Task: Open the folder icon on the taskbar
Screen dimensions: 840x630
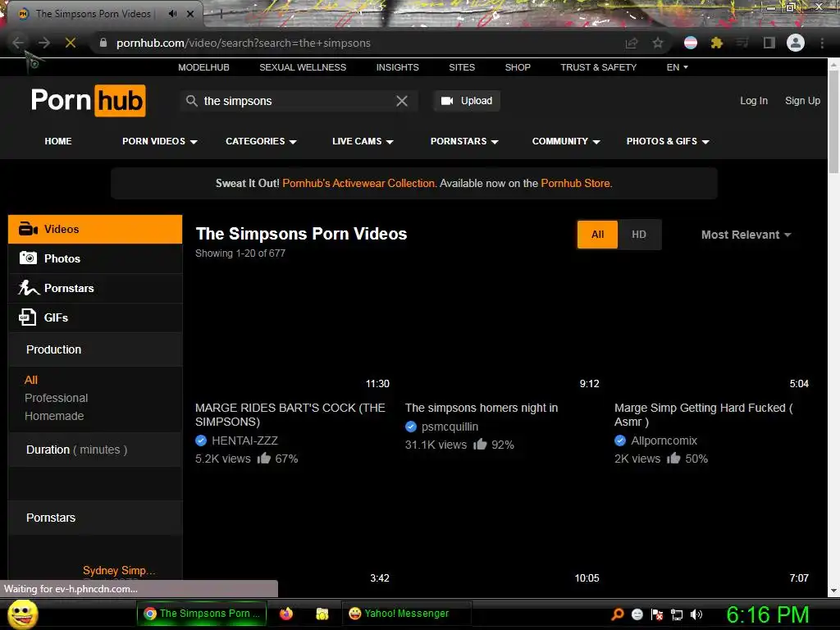Action: coord(322,614)
